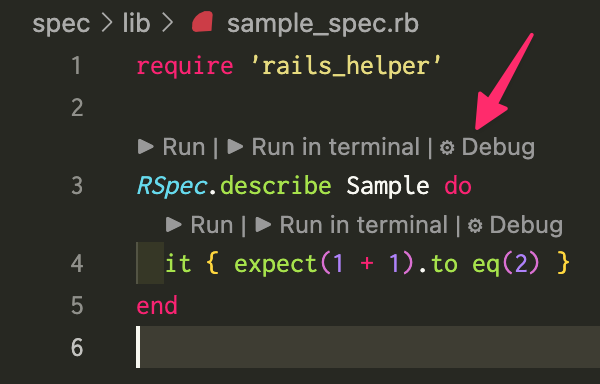Select the sample_spec.rb breadcrumb file name
This screenshot has width=600, height=384.
pos(323,24)
